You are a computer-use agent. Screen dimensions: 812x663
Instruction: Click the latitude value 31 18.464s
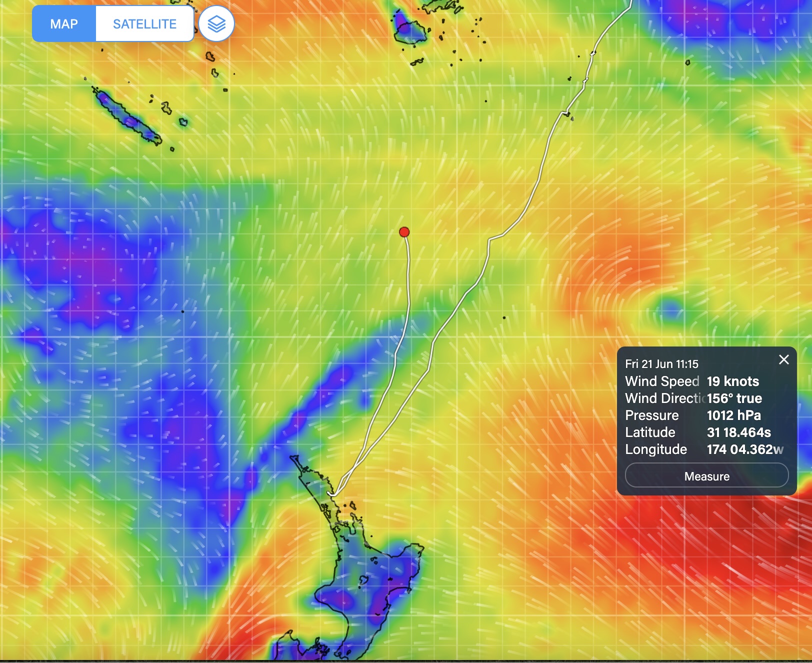point(738,432)
